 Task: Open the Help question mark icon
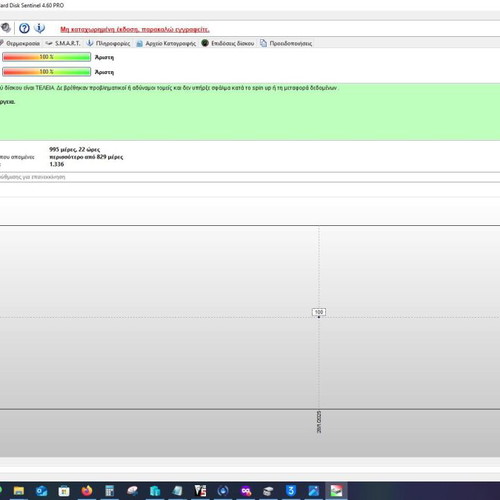(24, 28)
